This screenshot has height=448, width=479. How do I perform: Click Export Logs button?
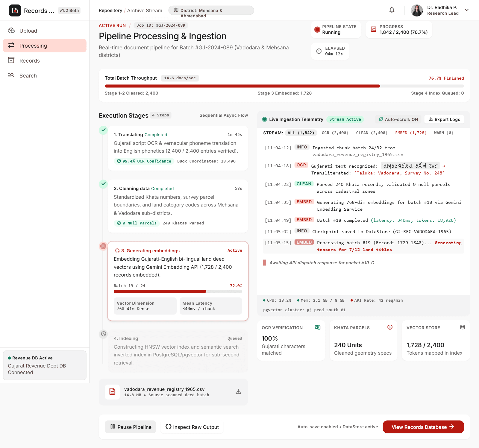tap(444, 119)
